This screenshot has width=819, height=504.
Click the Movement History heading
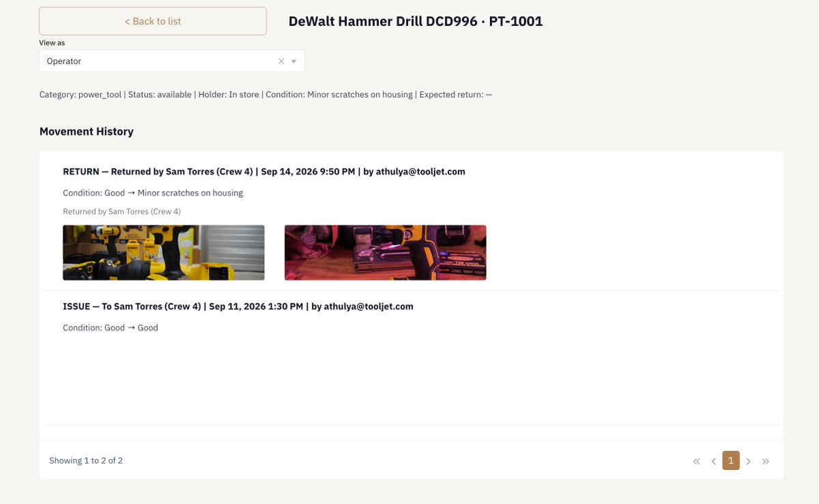87,132
